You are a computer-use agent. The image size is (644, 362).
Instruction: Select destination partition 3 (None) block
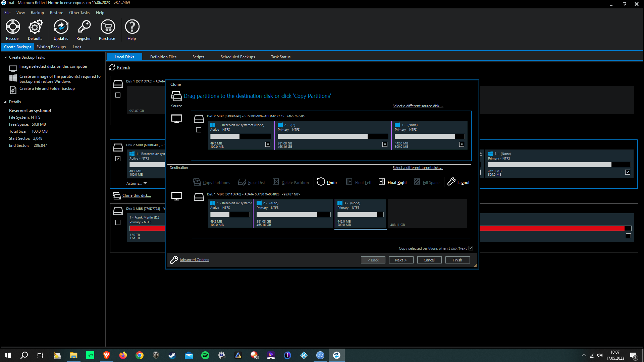(x=361, y=214)
